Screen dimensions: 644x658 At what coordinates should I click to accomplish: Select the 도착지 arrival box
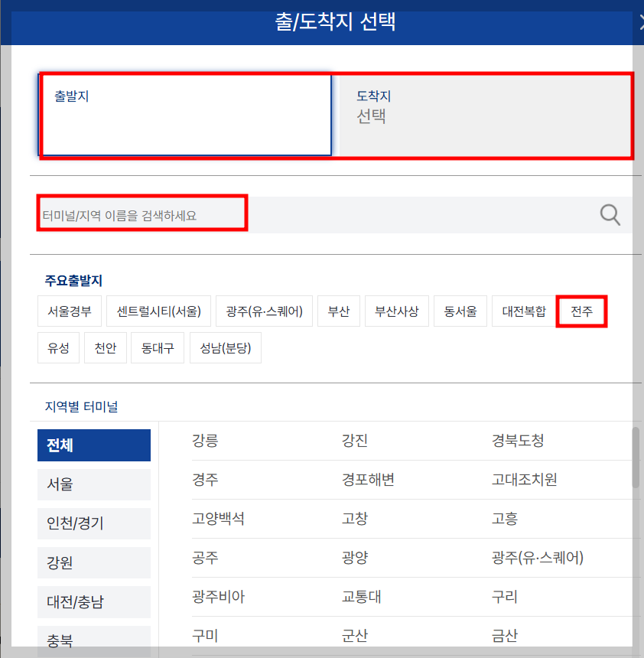(485, 115)
